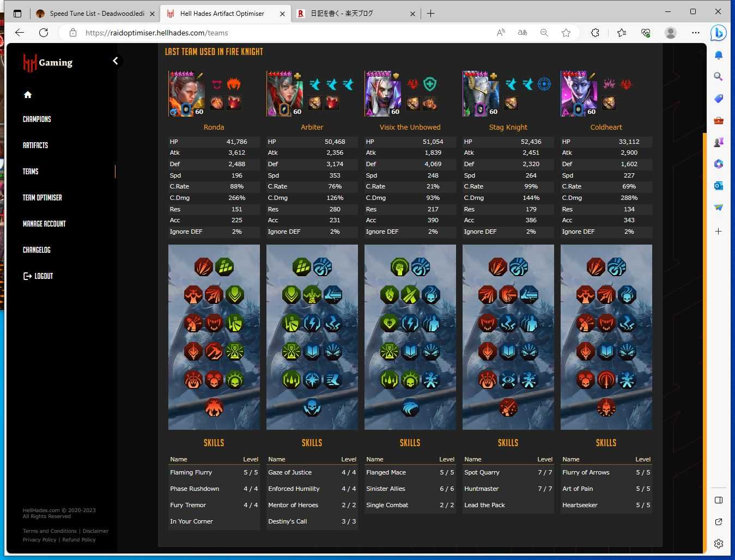The image size is (735, 560).
Task: Click Arbiter's blue speed buff icon
Action: tap(315, 85)
